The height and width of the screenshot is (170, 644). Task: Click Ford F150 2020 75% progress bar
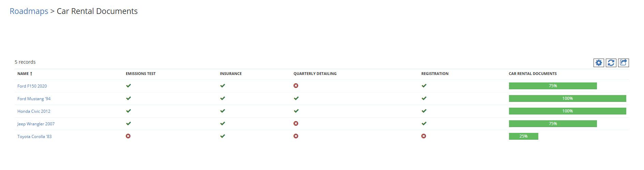point(553,86)
